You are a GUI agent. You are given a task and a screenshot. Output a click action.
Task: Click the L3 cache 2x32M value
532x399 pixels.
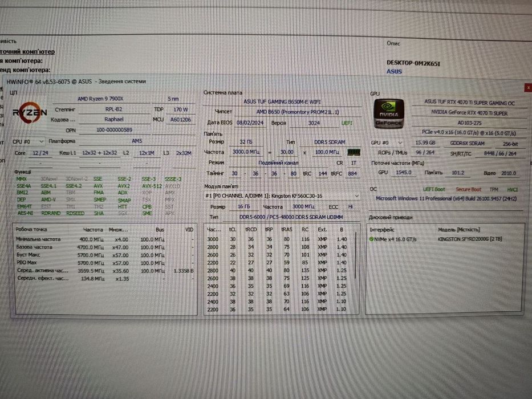pos(184,153)
